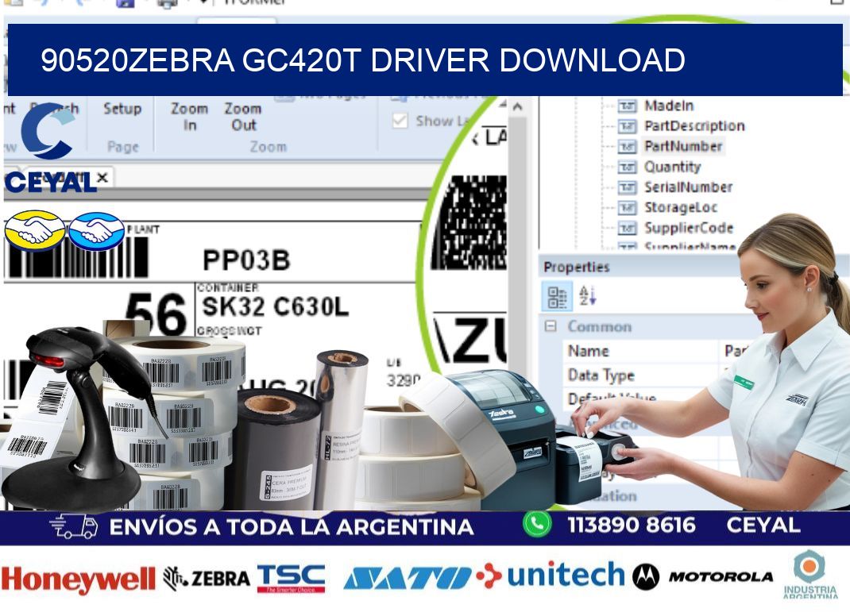Click the text field icon beside PartNumber

tap(628, 146)
